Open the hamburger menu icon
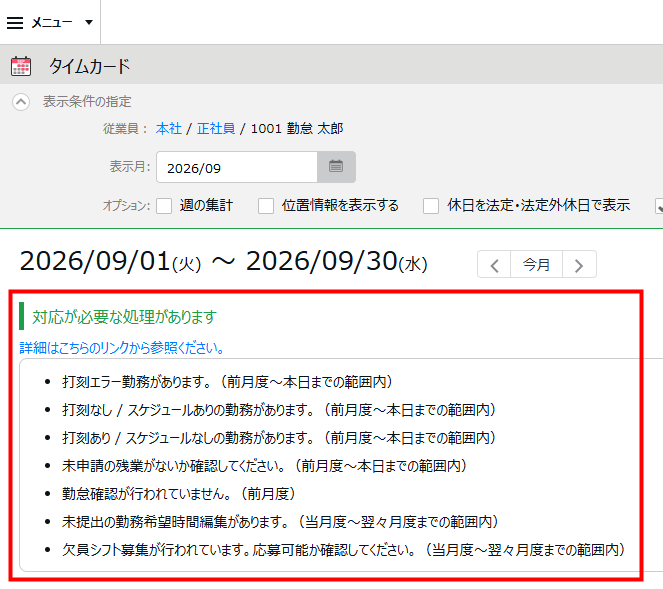The width and height of the screenshot is (663, 589). pos(15,22)
